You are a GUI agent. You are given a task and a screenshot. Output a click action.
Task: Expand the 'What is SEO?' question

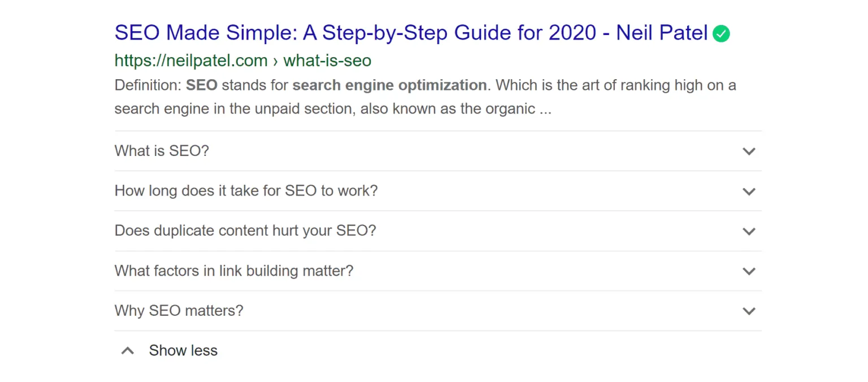coord(162,151)
